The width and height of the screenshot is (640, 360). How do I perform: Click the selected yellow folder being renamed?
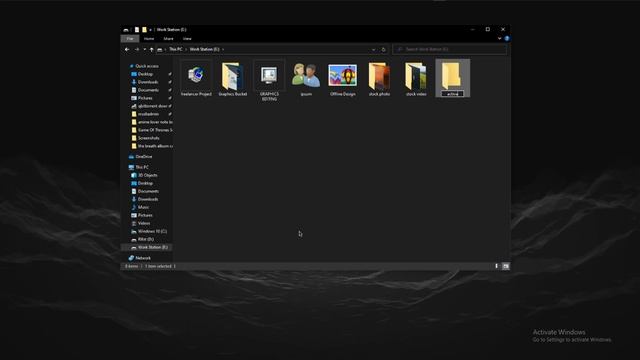452,76
